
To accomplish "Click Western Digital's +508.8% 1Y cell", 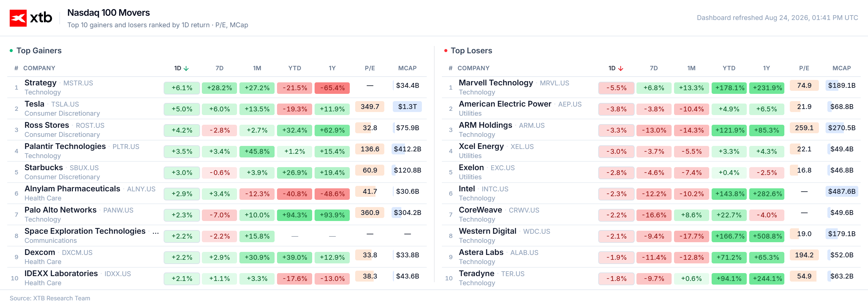I will [766, 236].
